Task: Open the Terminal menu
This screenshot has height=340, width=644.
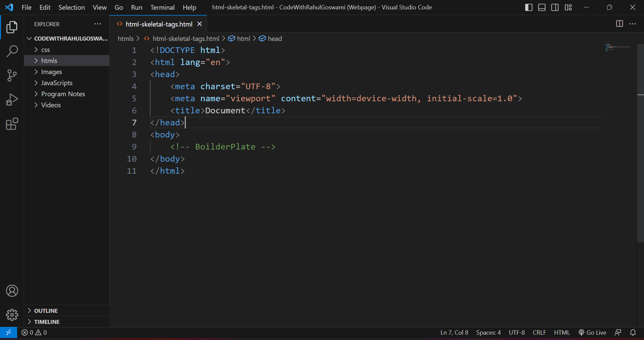Action: [x=162, y=7]
